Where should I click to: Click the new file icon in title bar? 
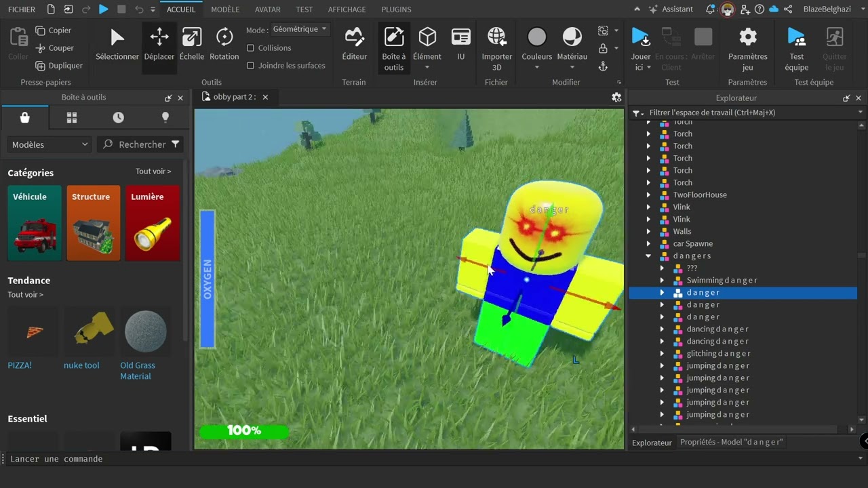(x=51, y=9)
